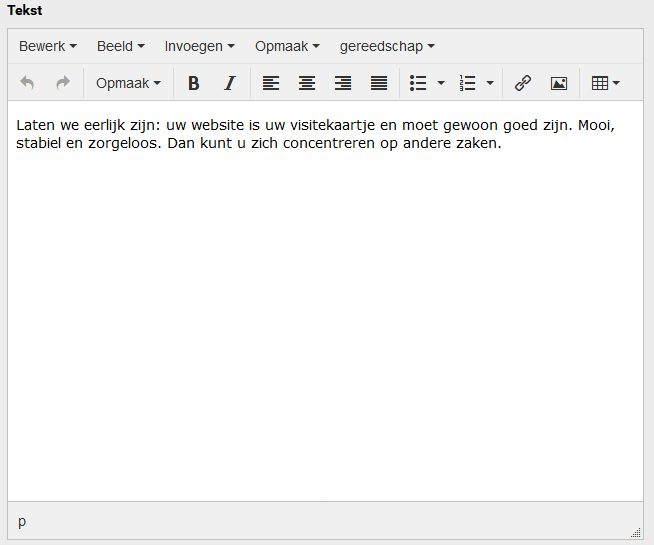Toggle bold formatting
Viewport: 654px width, 545px height.
click(194, 83)
